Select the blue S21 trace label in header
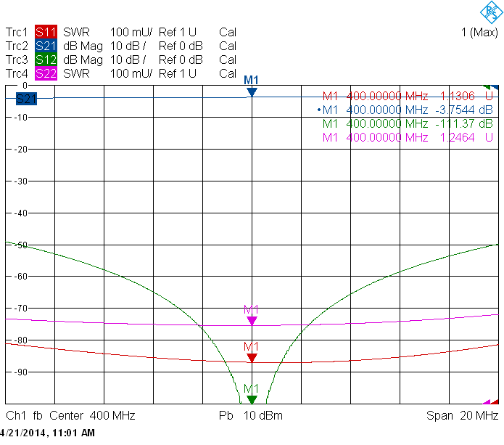 pos(46,46)
